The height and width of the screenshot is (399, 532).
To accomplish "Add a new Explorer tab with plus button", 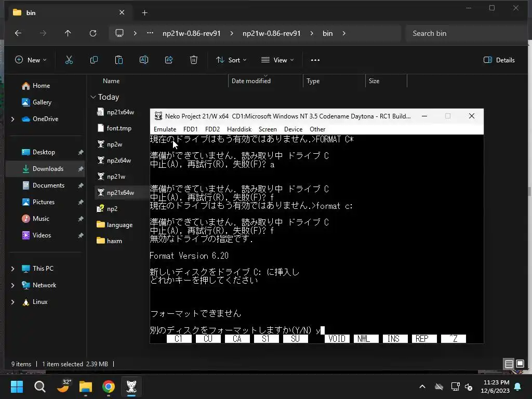I will click(144, 13).
